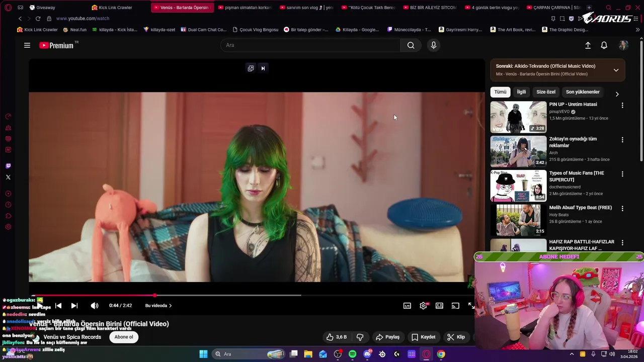This screenshot has width=644, height=362.
Task: Cast the video with the Cast icon
Action: (x=455, y=306)
